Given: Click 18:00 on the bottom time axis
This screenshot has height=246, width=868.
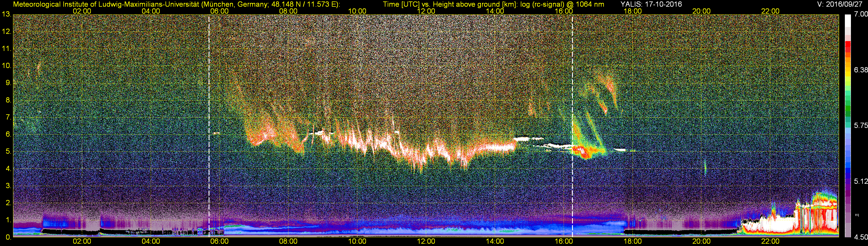Looking at the screenshot, I should point(632,241).
